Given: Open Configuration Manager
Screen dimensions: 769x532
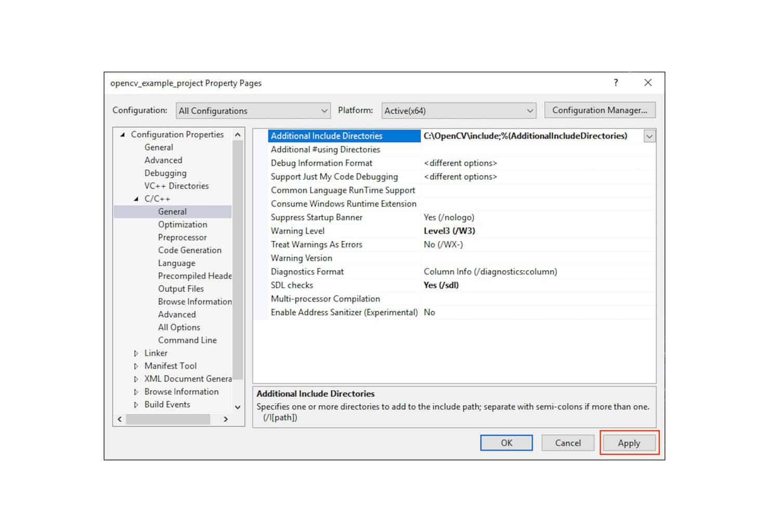Looking at the screenshot, I should 599,110.
